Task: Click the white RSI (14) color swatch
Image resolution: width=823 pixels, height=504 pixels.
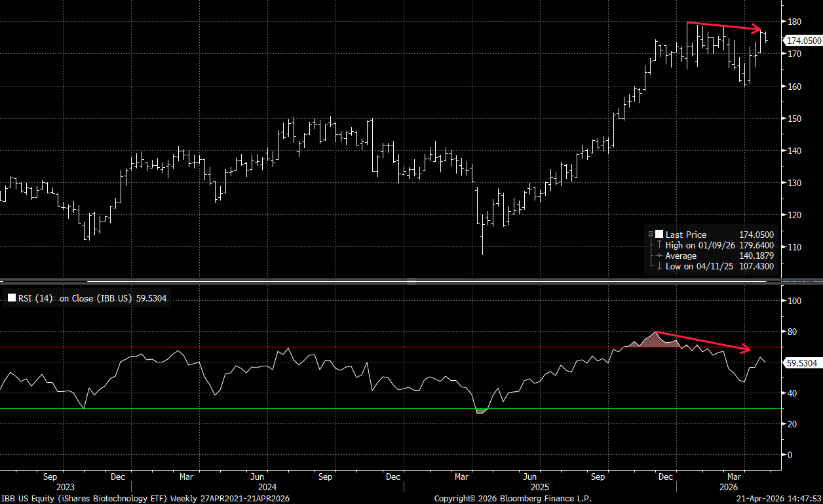Action: click(x=11, y=299)
